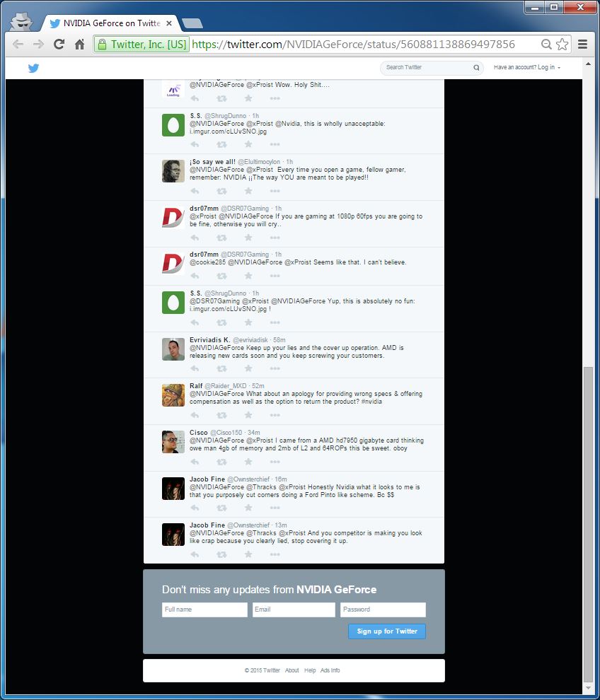Screen dimensions: 600x700
Task: Open the About footer link
Action: [292, 670]
